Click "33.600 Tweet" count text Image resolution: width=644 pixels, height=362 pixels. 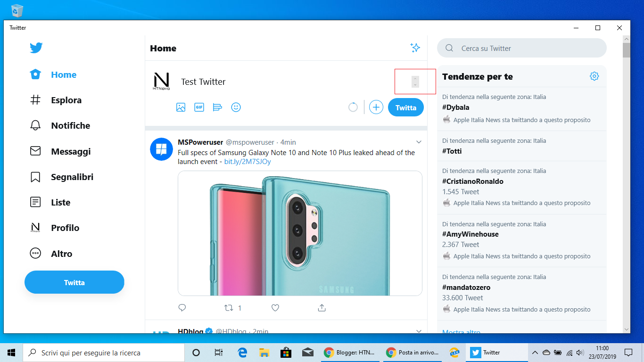point(462,298)
